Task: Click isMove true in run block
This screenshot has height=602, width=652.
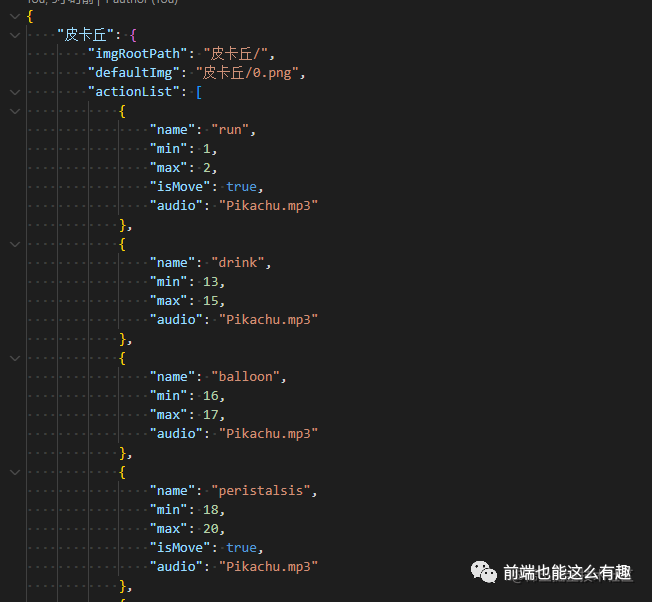Action: pos(242,187)
